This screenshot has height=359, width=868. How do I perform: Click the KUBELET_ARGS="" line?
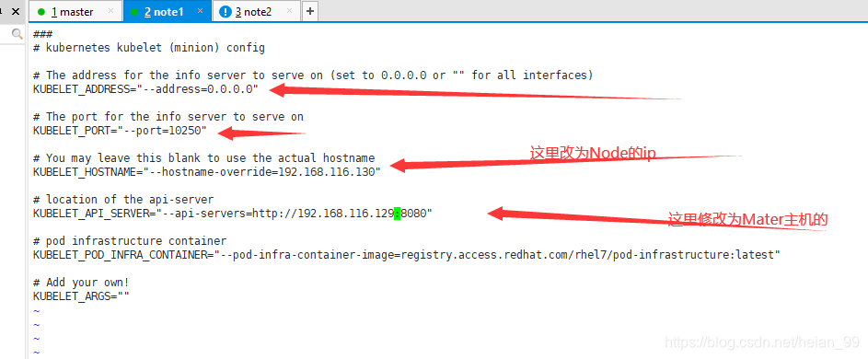coord(81,296)
